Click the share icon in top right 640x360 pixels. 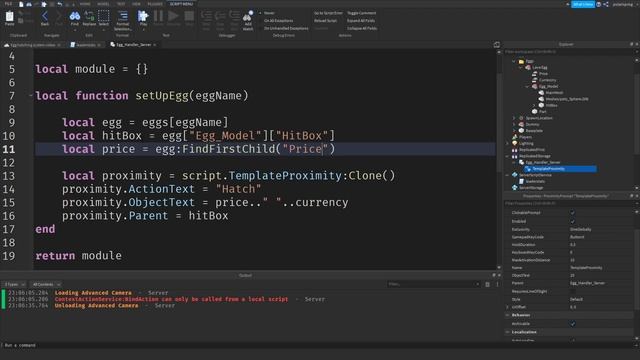(606, 4)
